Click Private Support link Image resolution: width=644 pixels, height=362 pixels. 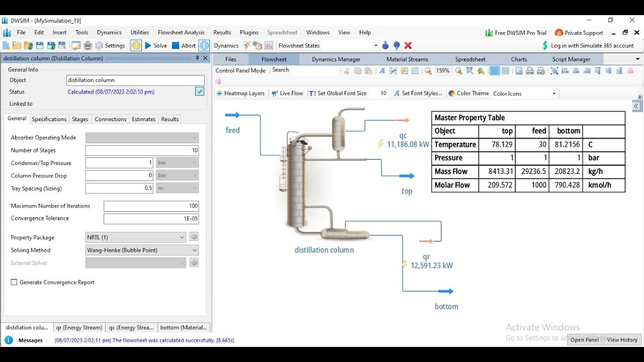pyautogui.click(x=579, y=33)
